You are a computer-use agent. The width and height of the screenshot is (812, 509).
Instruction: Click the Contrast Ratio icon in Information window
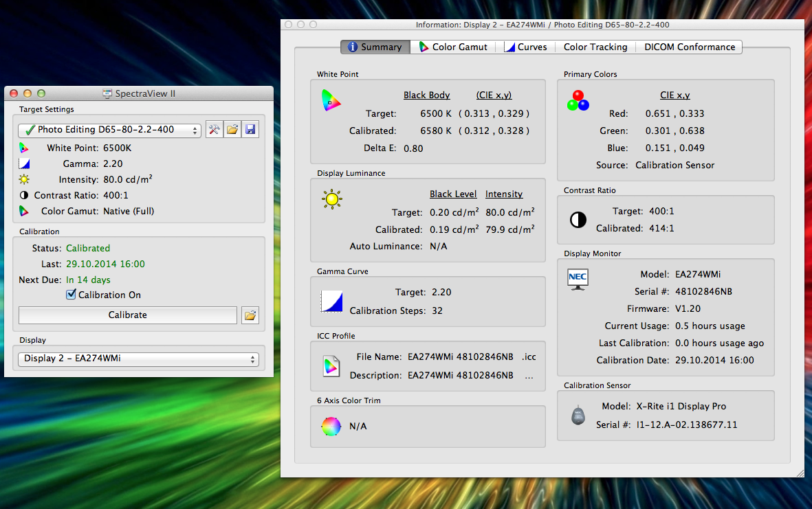[578, 220]
